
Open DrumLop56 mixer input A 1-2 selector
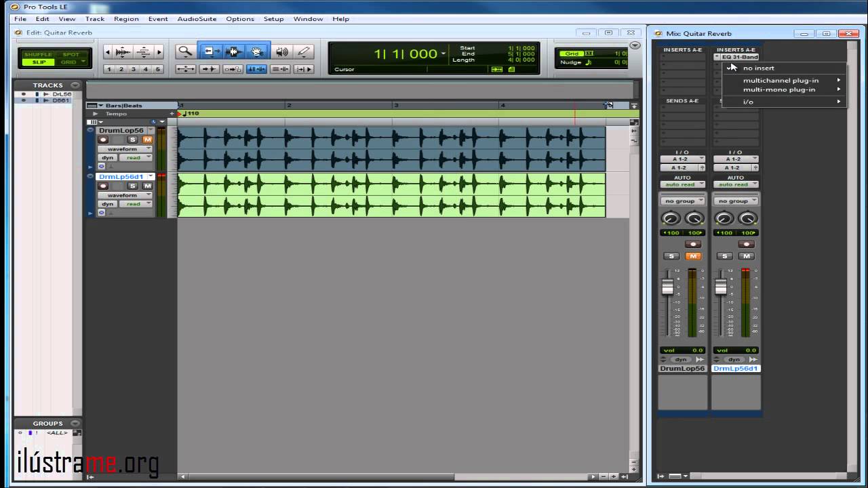point(683,159)
